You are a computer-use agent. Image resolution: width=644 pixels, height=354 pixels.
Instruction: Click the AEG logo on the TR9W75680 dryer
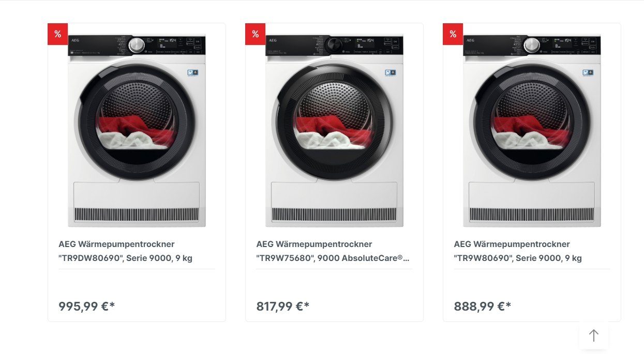[x=273, y=40]
